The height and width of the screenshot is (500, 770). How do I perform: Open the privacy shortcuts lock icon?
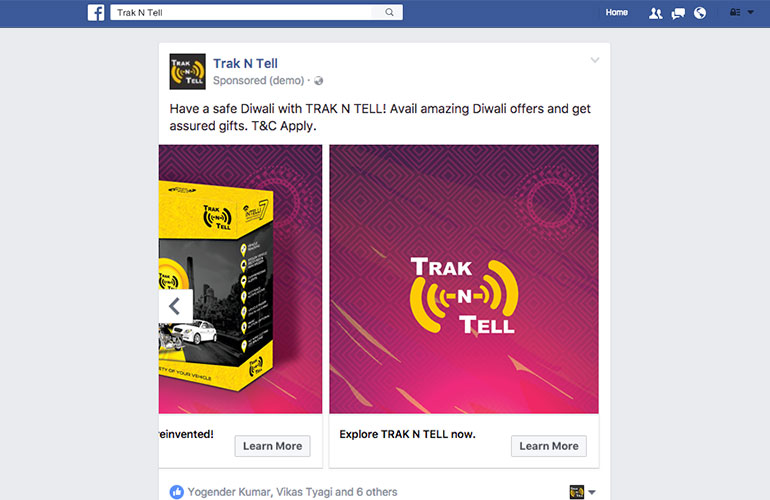click(735, 12)
